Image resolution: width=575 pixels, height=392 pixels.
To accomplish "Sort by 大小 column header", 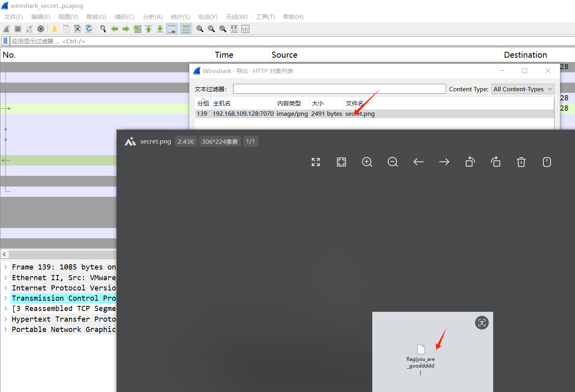I will (318, 104).
